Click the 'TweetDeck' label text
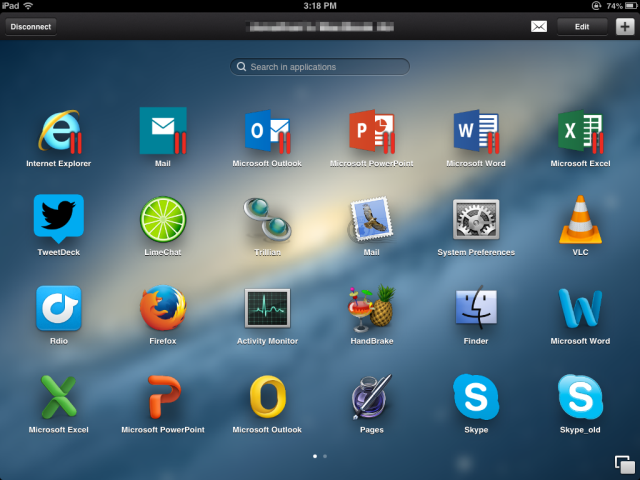Viewport: 640px width, 480px height. click(x=59, y=253)
